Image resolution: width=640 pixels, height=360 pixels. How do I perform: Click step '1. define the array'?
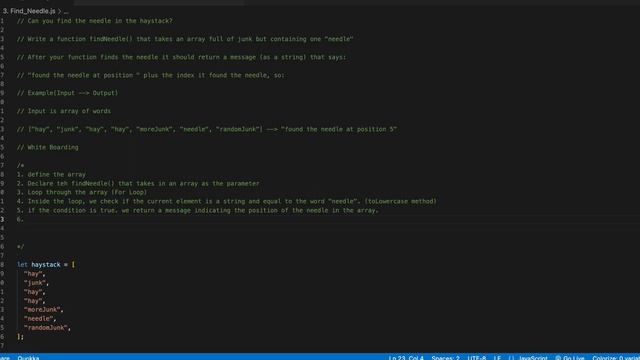pyautogui.click(x=51, y=174)
